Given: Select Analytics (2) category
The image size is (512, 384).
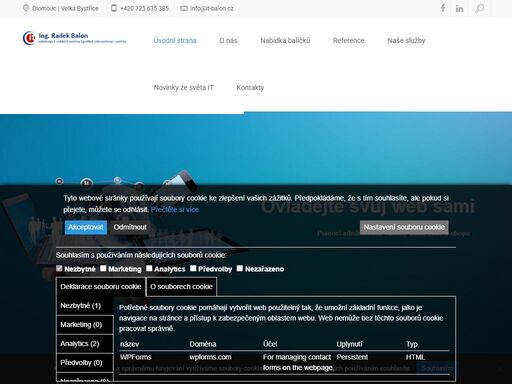Looking at the screenshot, I should (x=85, y=344).
